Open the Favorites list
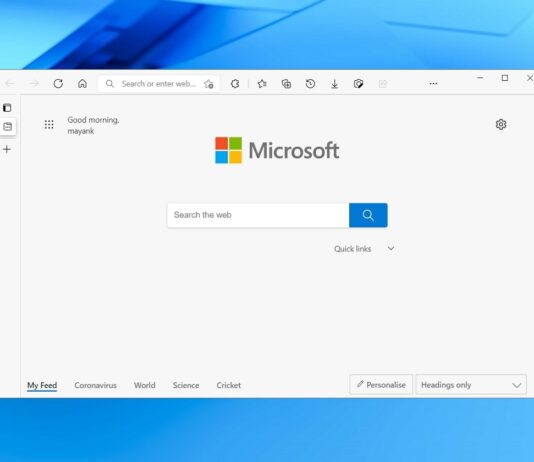The width and height of the screenshot is (534, 462). 262,83
